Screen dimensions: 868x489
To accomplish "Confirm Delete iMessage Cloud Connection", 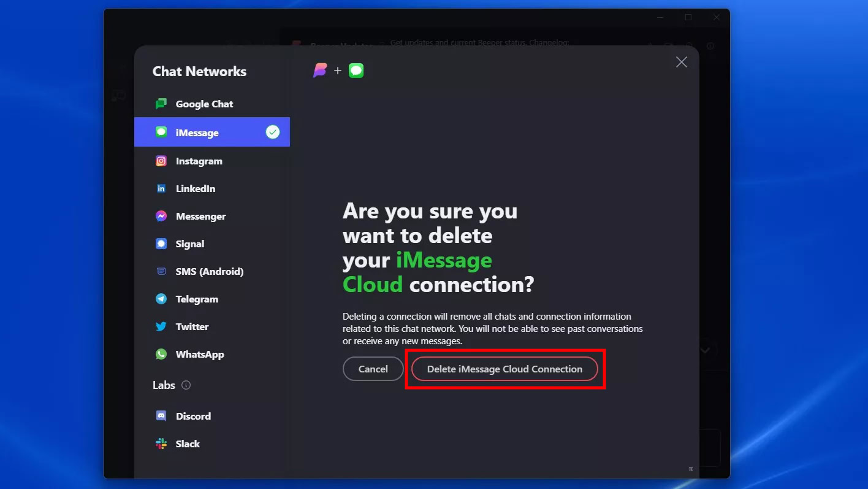I will coord(504,369).
